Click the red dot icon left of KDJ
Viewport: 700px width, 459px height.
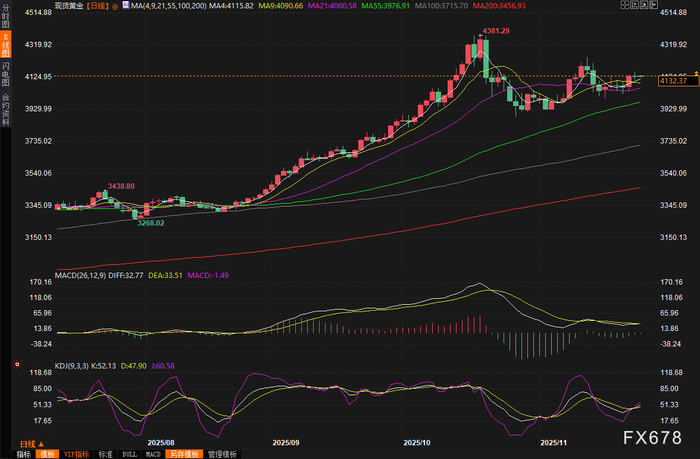point(17,364)
